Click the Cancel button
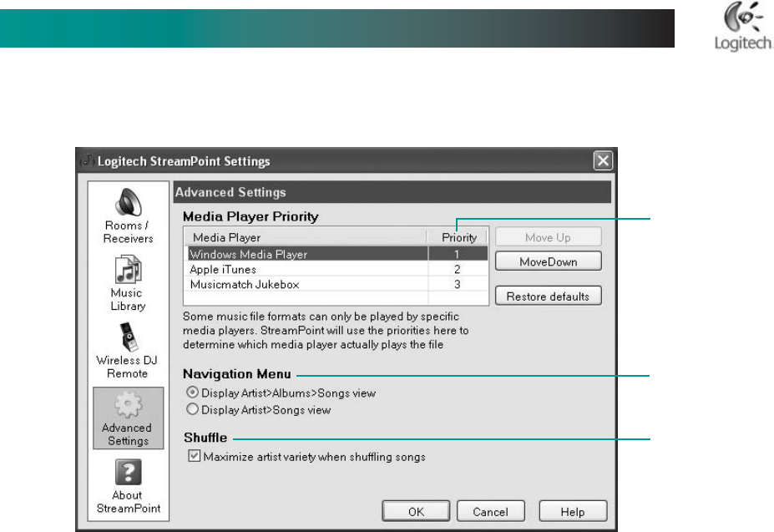Viewport: 774px width, 532px height. [x=490, y=511]
